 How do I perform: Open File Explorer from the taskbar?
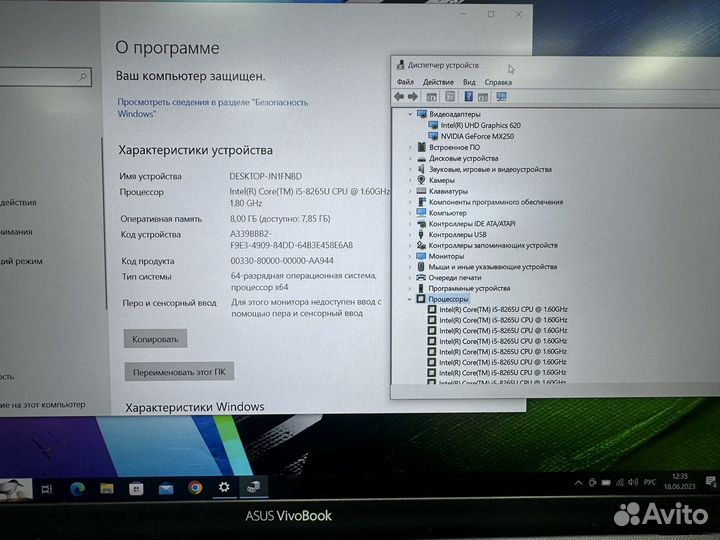coord(107,488)
